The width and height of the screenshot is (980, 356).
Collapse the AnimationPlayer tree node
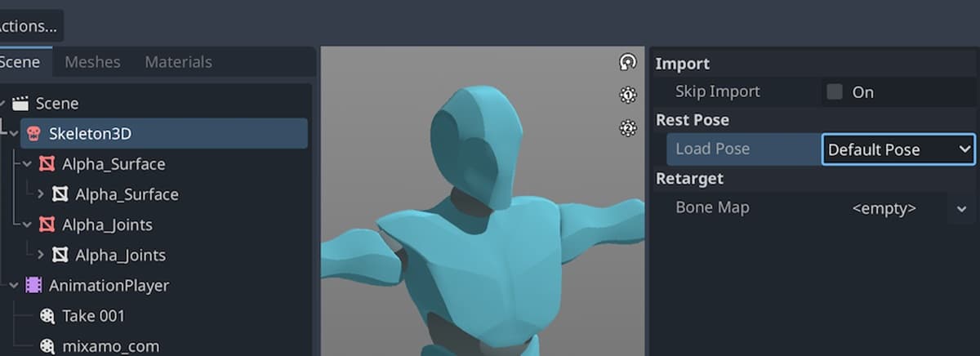(x=14, y=286)
